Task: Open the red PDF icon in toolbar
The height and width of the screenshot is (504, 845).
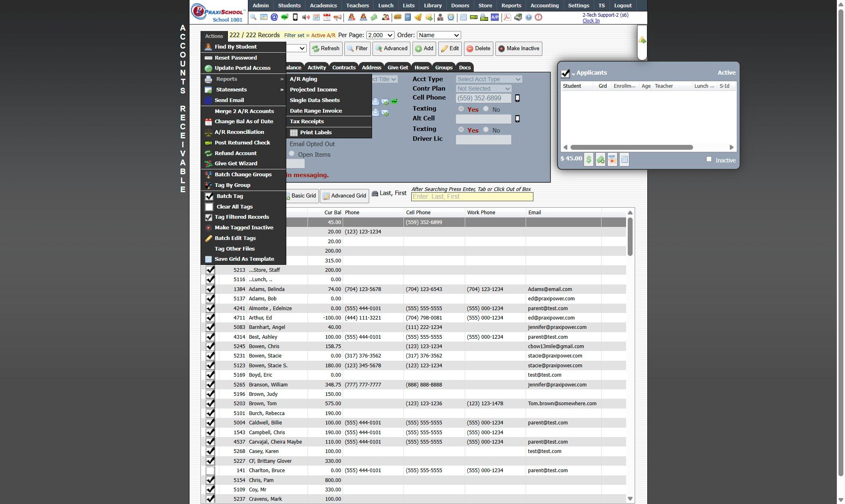Action: [x=507, y=17]
